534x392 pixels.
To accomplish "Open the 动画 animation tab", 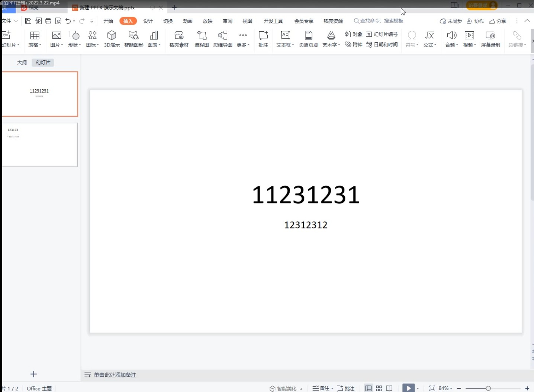I will tap(188, 21).
